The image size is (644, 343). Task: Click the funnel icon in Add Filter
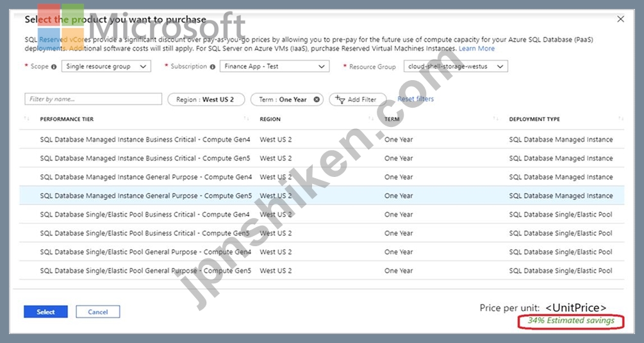[340, 99]
